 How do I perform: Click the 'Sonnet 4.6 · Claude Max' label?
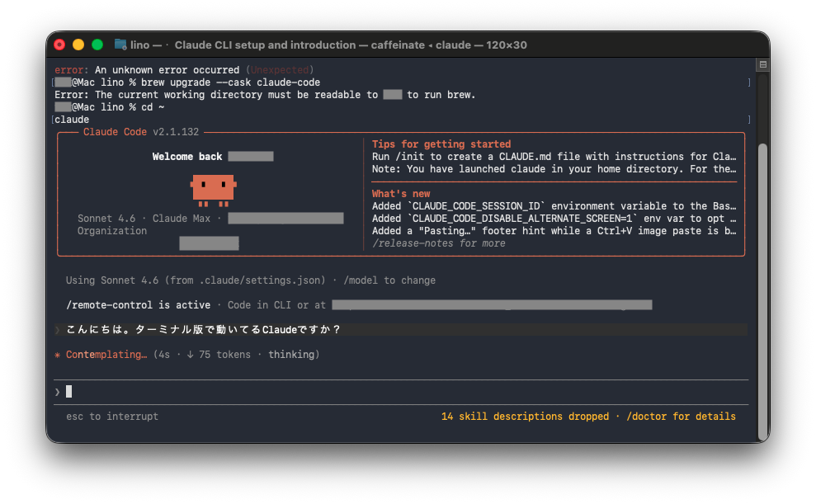[144, 219]
